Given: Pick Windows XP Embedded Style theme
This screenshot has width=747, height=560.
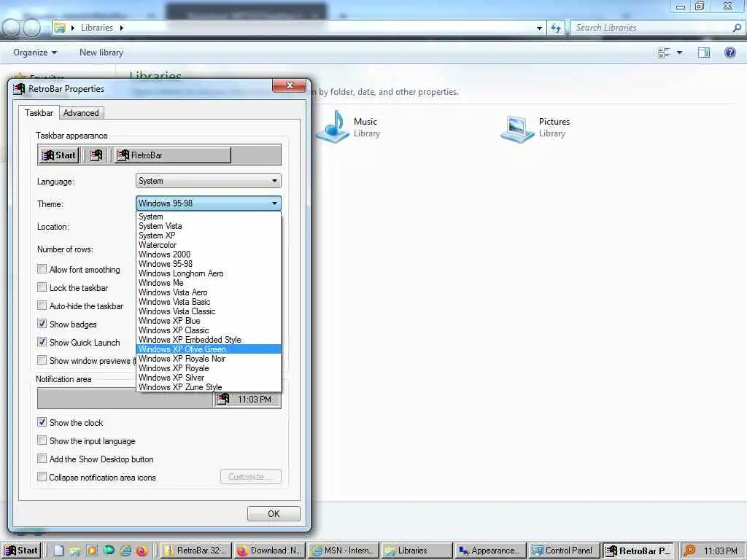Looking at the screenshot, I should 208,340.
